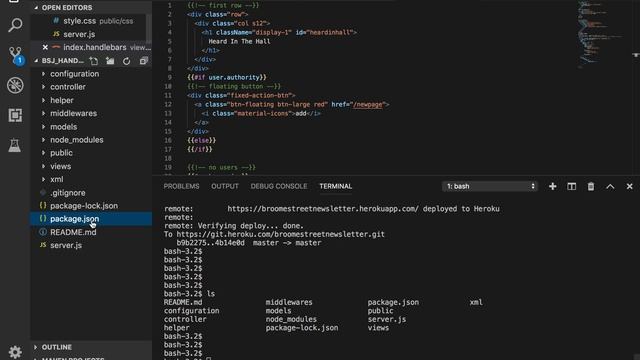
Task: Open Source Control view with badge
Action: 16,55
